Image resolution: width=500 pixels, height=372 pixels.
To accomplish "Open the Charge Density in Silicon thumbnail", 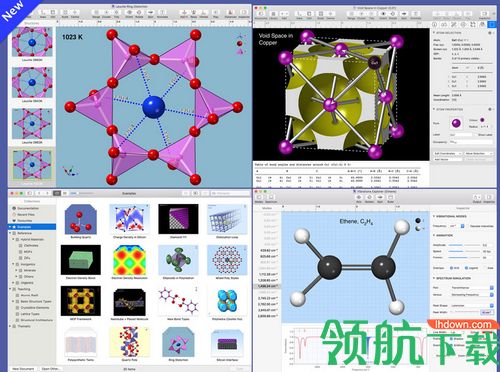I will [130, 219].
